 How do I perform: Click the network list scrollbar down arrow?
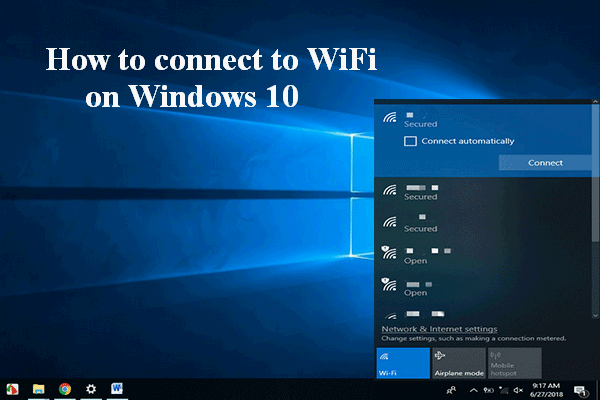[x=595, y=315]
